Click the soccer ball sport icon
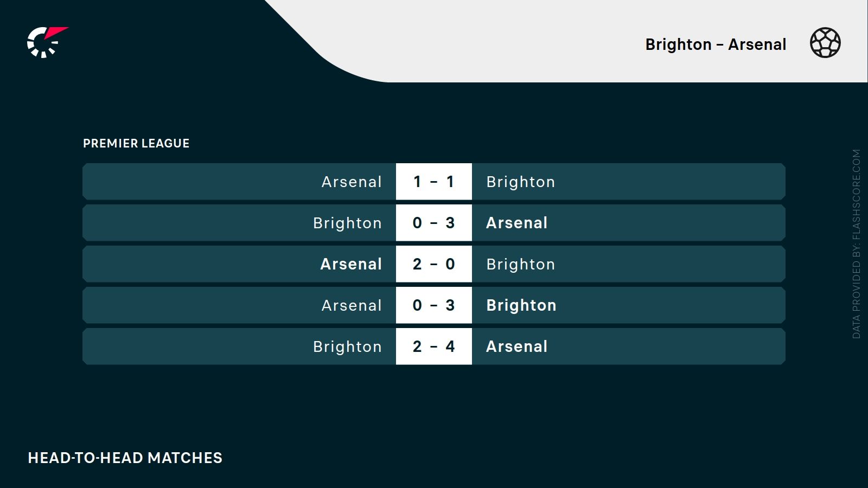868x488 pixels. pos(825,43)
